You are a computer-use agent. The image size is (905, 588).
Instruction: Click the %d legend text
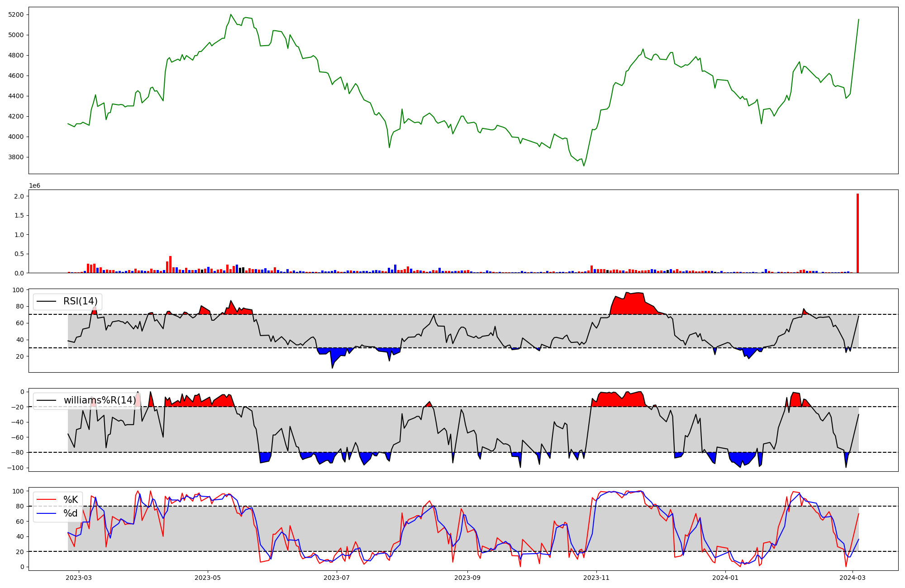[x=71, y=513]
